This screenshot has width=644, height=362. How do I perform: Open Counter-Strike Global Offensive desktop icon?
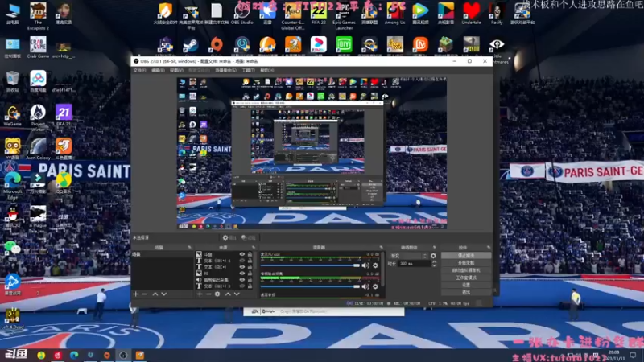click(x=293, y=15)
